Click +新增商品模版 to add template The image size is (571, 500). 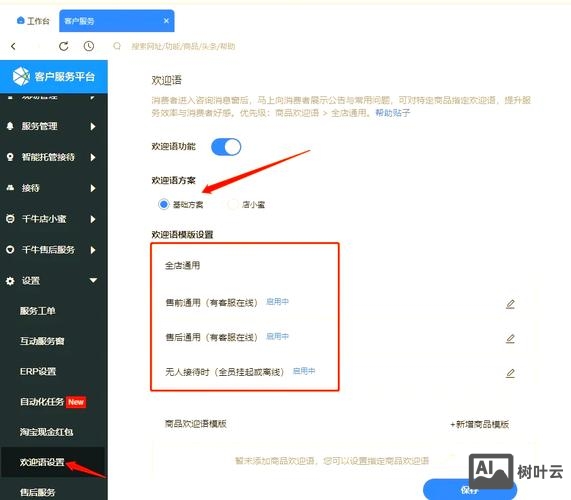point(480,424)
